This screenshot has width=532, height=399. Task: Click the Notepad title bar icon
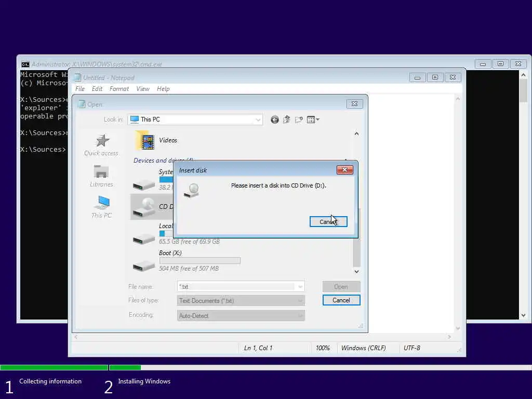pyautogui.click(x=77, y=78)
